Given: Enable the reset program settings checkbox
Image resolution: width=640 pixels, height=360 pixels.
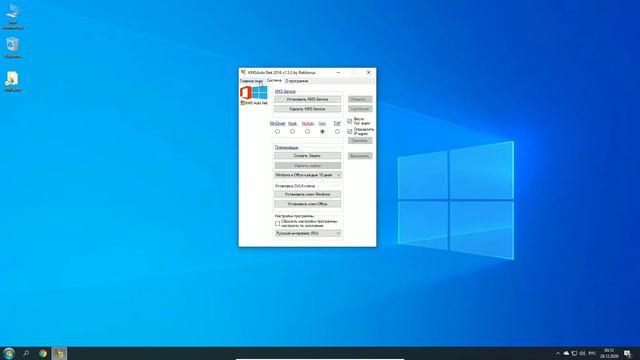Looking at the screenshot, I should click(278, 224).
